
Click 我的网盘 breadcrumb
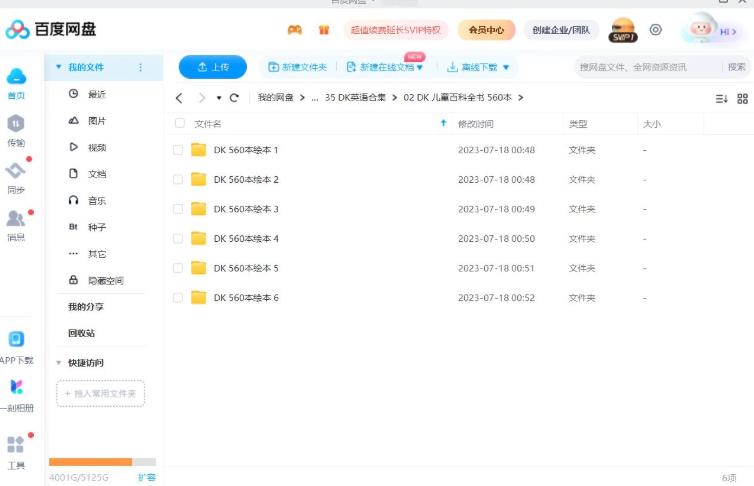276,98
